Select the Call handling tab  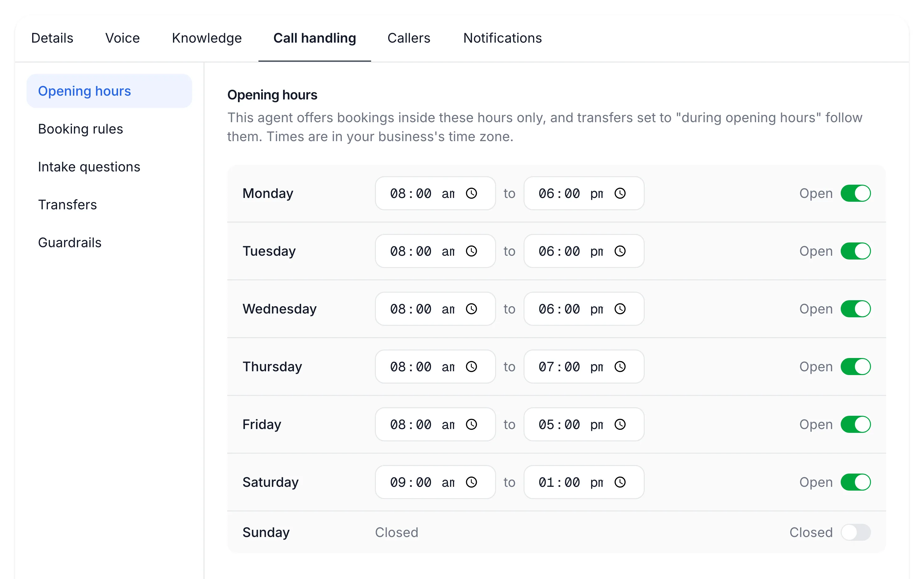click(x=315, y=38)
